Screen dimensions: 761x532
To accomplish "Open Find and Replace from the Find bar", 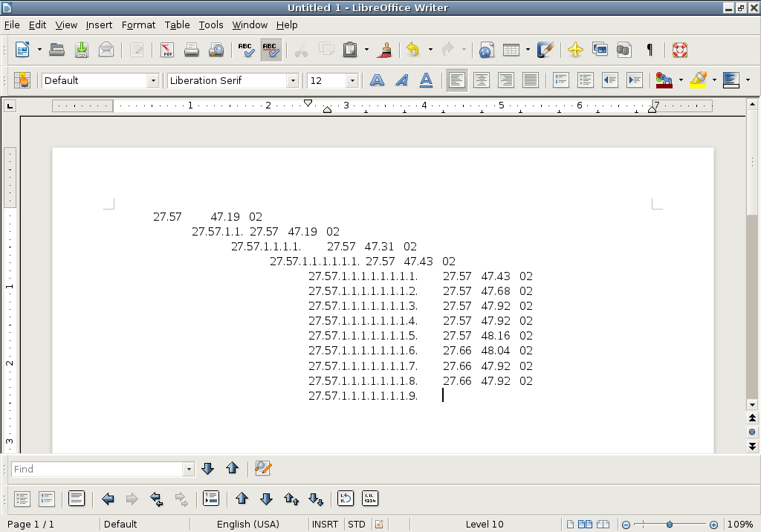I will click(262, 468).
